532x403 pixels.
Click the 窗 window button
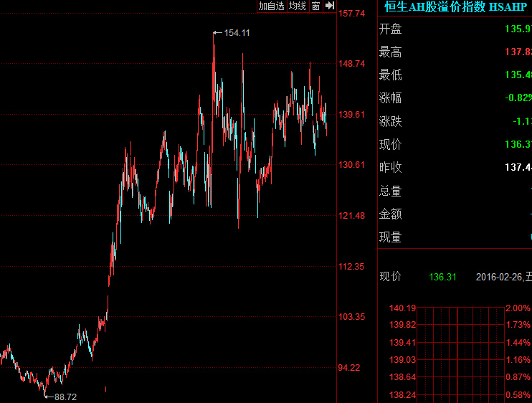pyautogui.click(x=315, y=6)
